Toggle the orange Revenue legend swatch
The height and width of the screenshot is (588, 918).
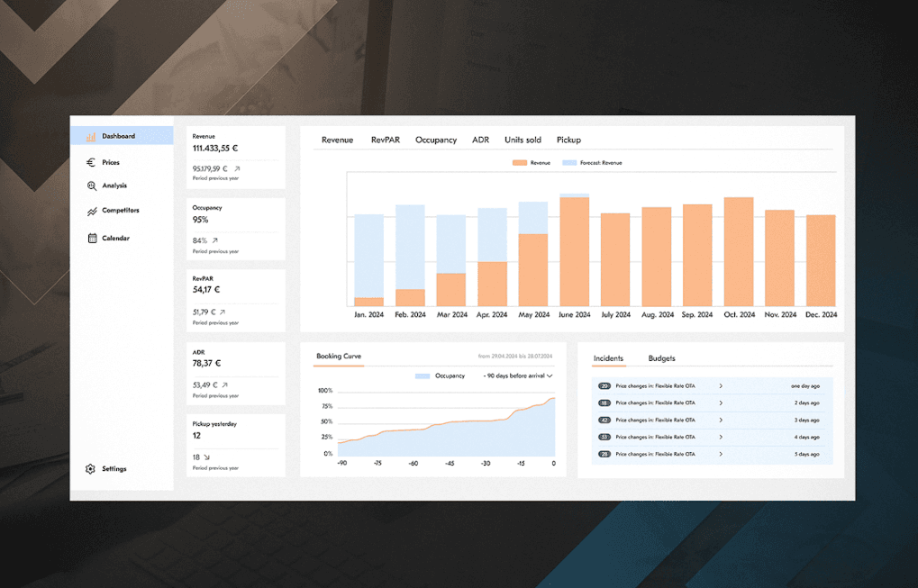(x=519, y=163)
